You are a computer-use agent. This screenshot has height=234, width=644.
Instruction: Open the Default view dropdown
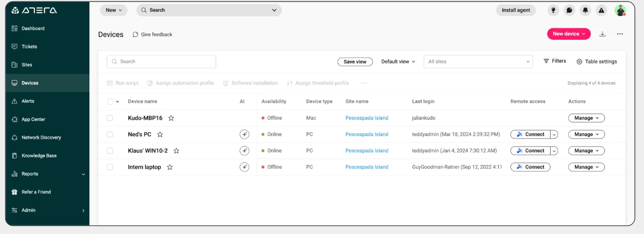(398, 62)
